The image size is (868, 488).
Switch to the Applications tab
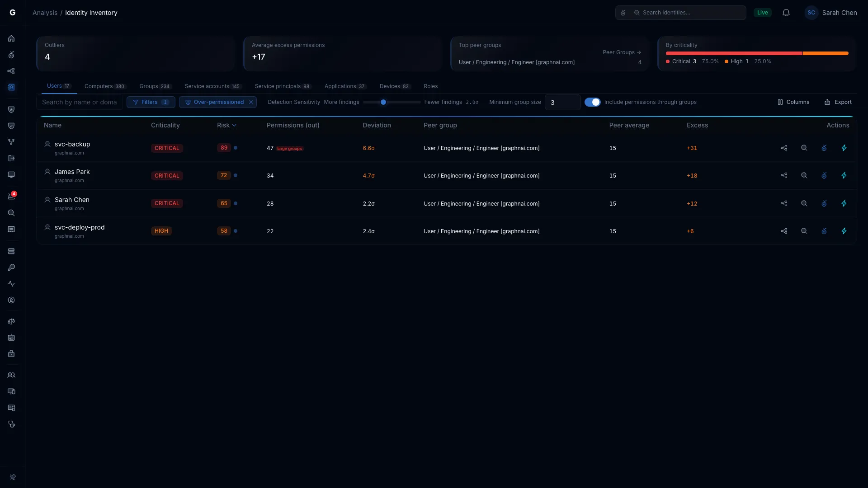point(345,86)
